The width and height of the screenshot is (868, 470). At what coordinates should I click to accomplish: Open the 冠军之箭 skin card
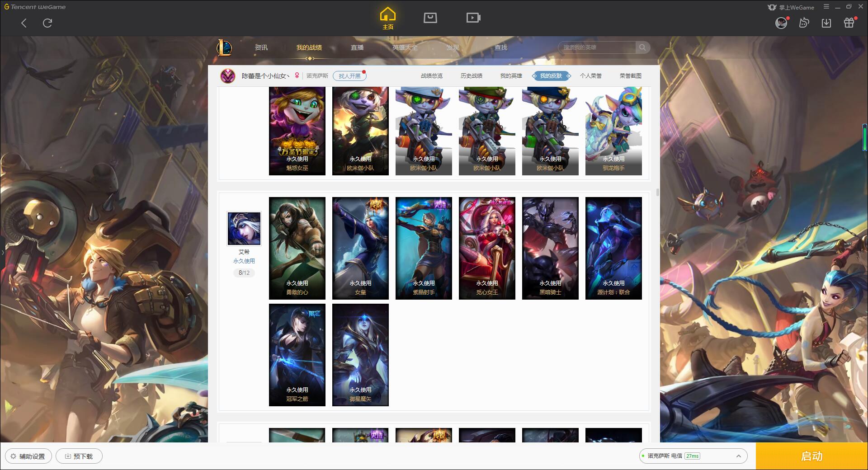click(x=297, y=355)
